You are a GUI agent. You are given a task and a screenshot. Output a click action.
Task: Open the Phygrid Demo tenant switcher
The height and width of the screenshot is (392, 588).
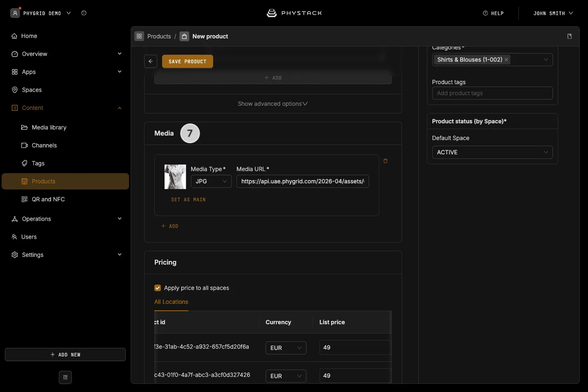tap(41, 13)
